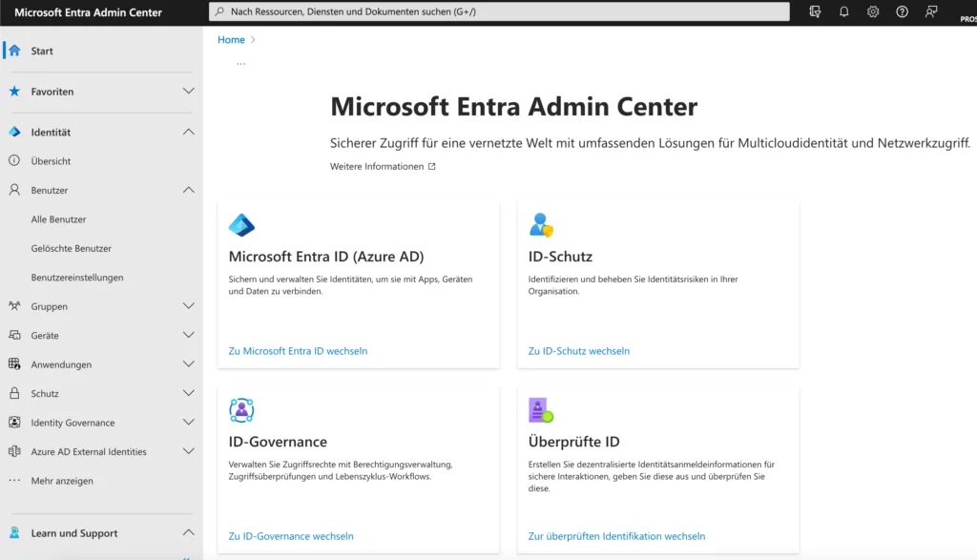Open the Cloud Shell icon in header
The width and height of the screenshot is (977, 560).
tap(815, 11)
